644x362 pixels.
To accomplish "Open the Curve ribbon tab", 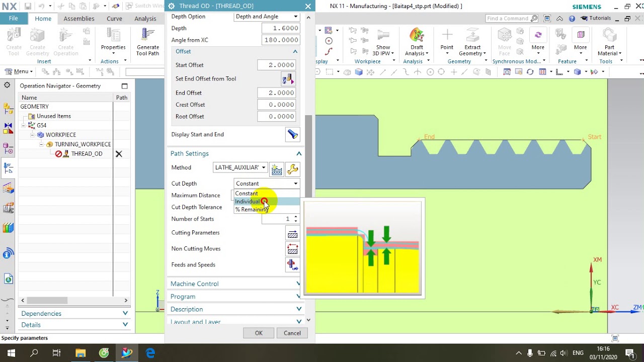I will click(x=114, y=19).
